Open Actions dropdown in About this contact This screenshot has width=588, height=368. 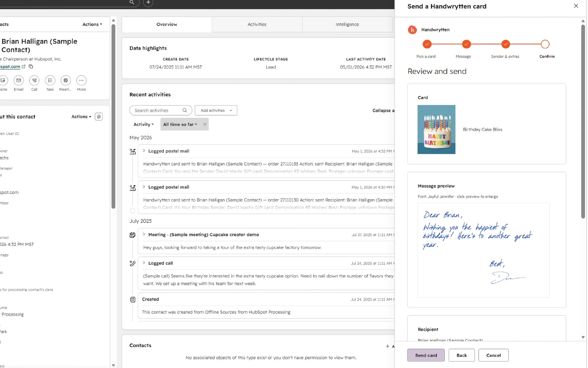pyautogui.click(x=81, y=117)
